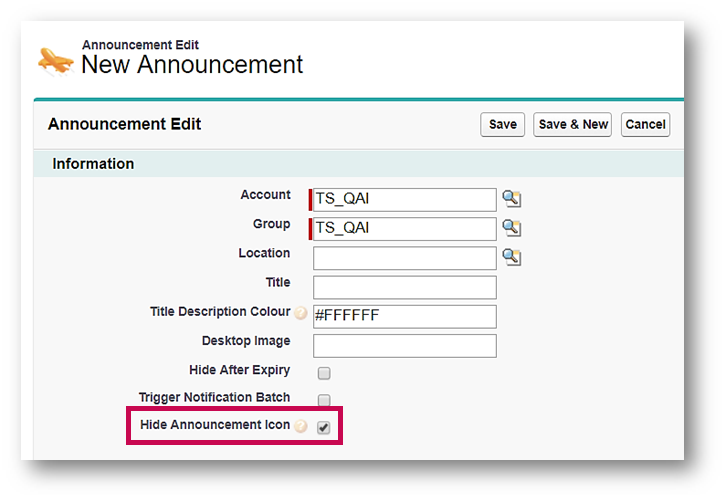
Task: Click the Information section header
Action: point(93,164)
